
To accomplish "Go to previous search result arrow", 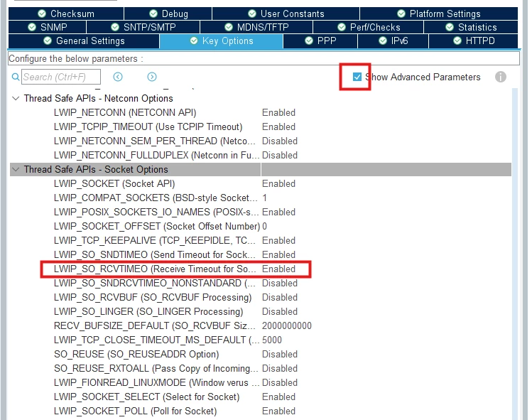I will [x=118, y=77].
